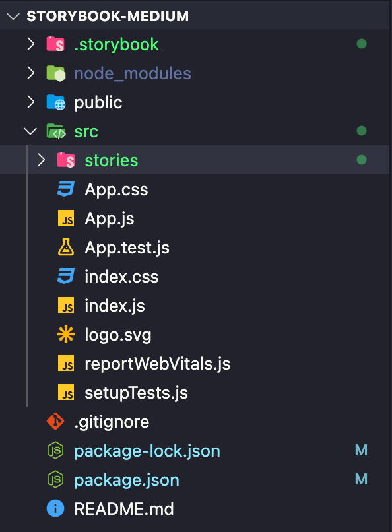This screenshot has width=392, height=532.
Task: Click the Node.js icon beside package.json
Action: (55, 479)
